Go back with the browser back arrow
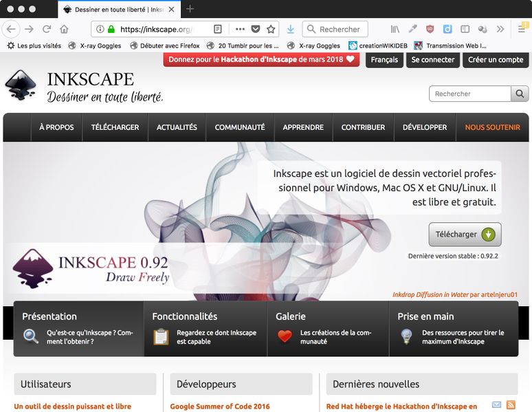Image resolution: width=532 pixels, height=412 pixels. point(11,29)
